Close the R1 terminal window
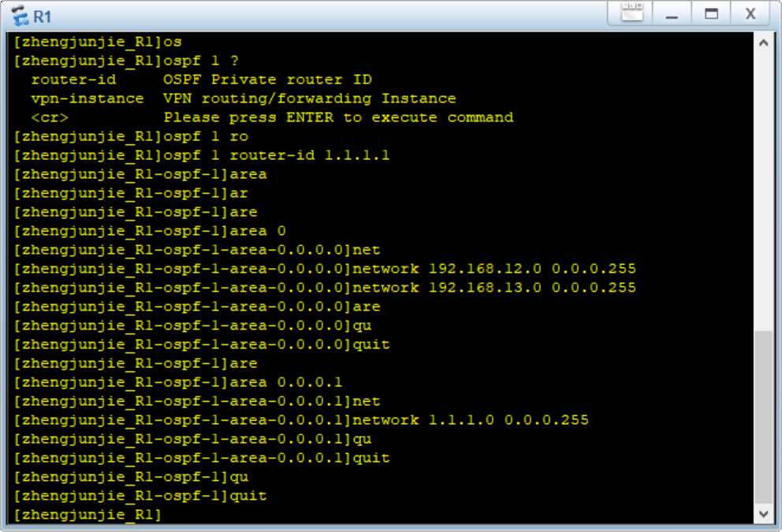 750,13
